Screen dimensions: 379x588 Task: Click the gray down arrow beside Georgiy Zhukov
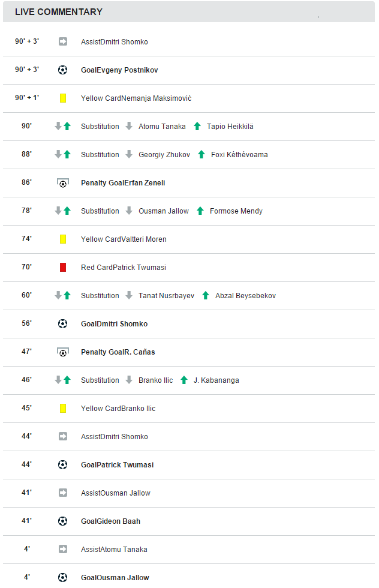129,155
